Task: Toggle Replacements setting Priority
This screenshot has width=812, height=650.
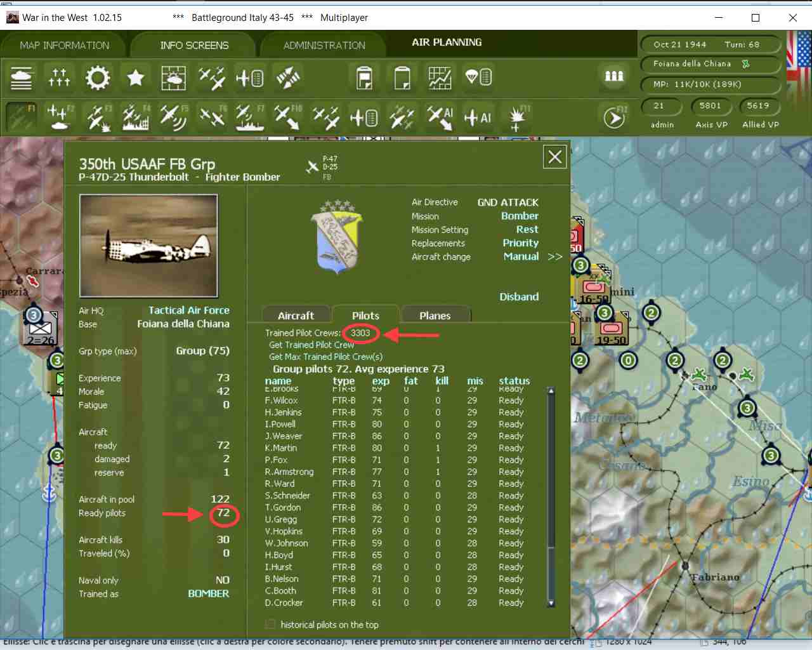Action: click(520, 242)
